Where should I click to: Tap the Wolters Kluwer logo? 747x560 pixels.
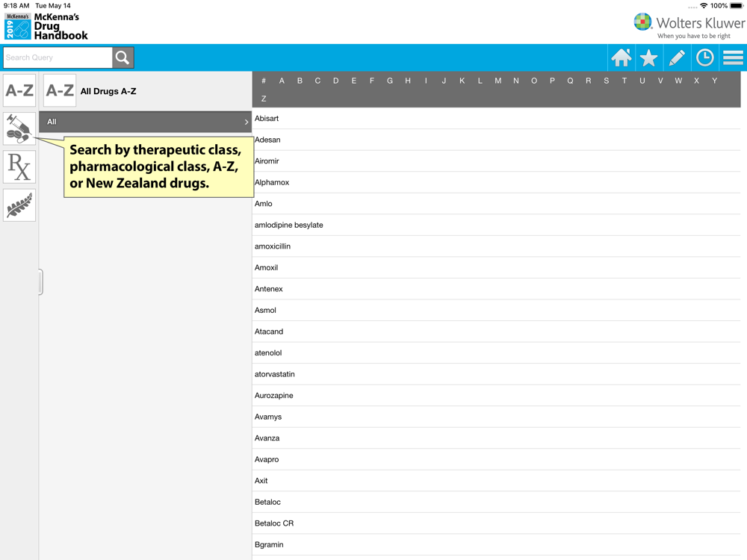click(689, 26)
